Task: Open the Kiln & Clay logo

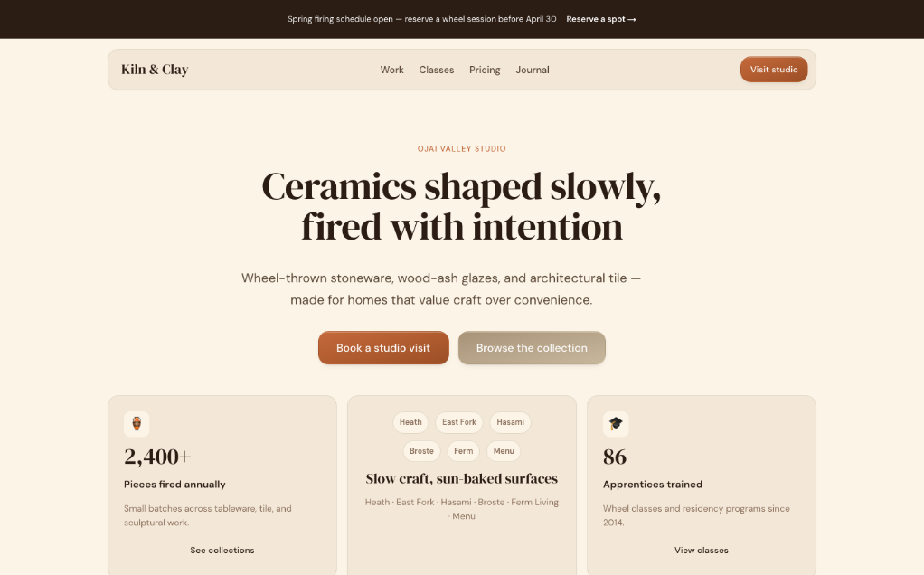Action: pyautogui.click(x=155, y=70)
